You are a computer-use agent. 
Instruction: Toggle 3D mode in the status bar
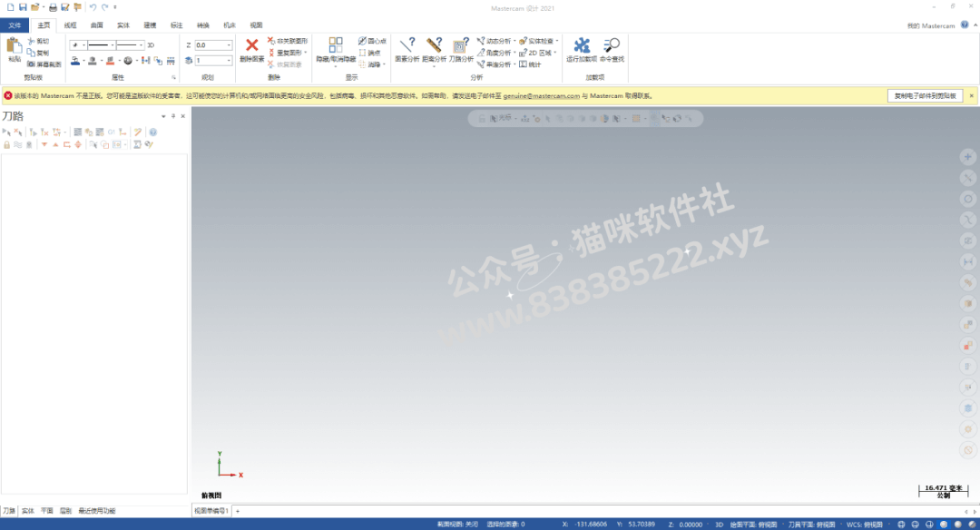point(719,525)
